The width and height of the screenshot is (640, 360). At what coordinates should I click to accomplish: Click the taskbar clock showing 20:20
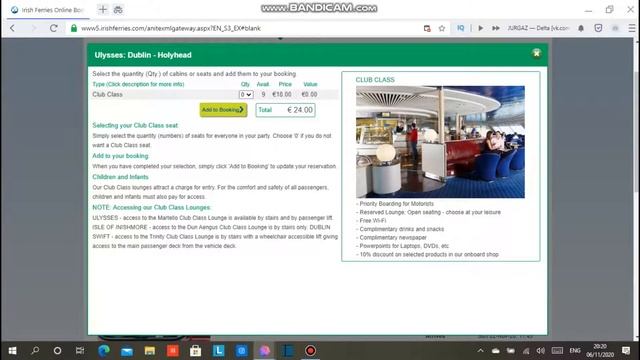coord(600,351)
